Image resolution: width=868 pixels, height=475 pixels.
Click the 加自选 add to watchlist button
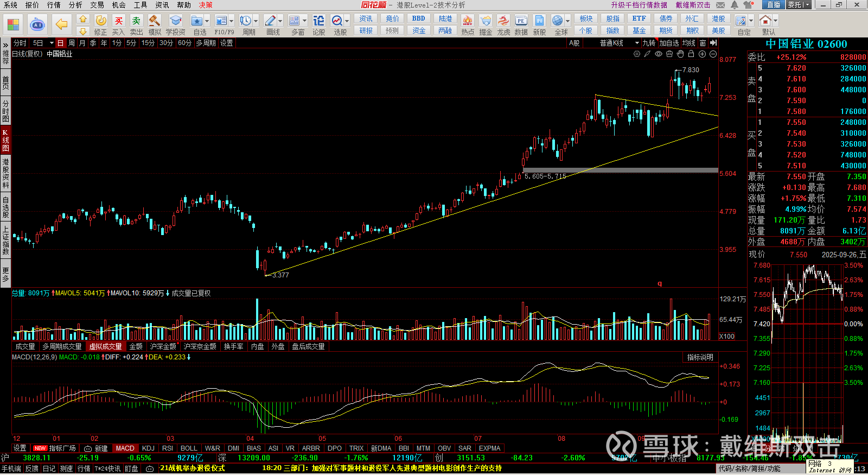click(x=669, y=43)
